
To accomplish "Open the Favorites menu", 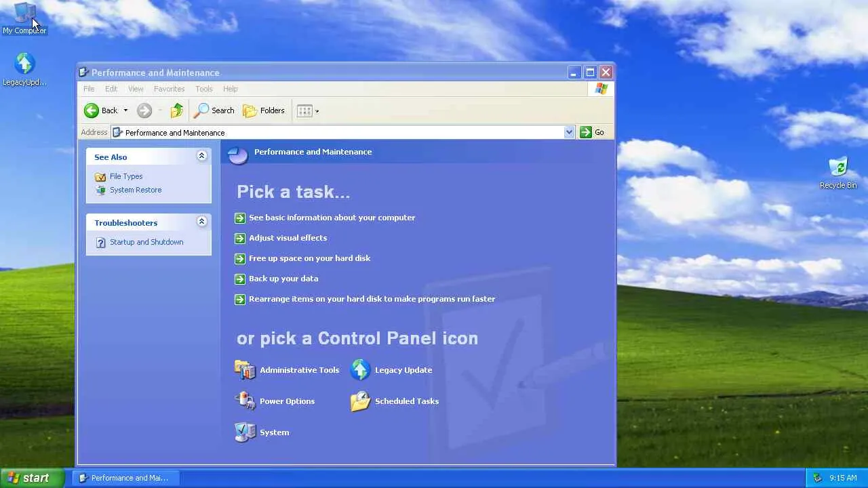I will click(x=169, y=89).
